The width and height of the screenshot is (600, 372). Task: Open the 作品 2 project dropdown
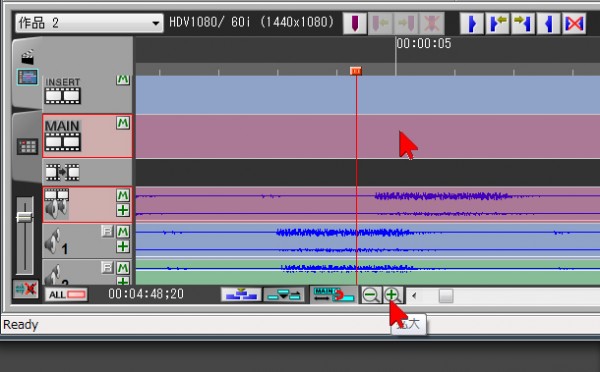point(89,23)
